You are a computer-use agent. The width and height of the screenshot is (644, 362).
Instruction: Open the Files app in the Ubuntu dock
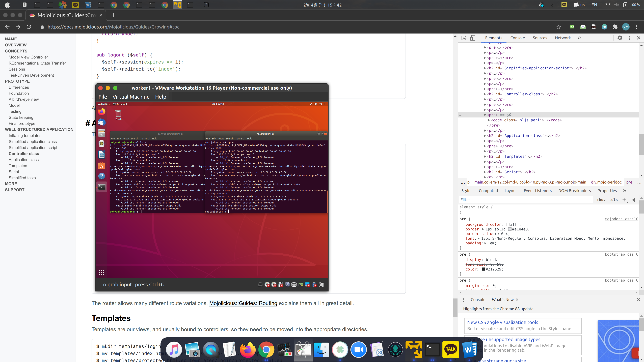pos(101,133)
